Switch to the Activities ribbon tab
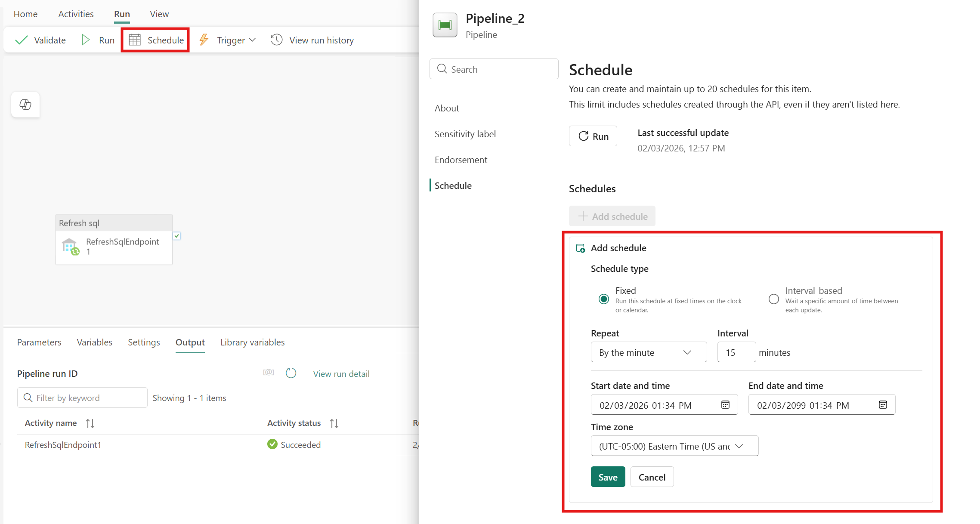Image resolution: width=980 pixels, height=524 pixels. pos(76,14)
